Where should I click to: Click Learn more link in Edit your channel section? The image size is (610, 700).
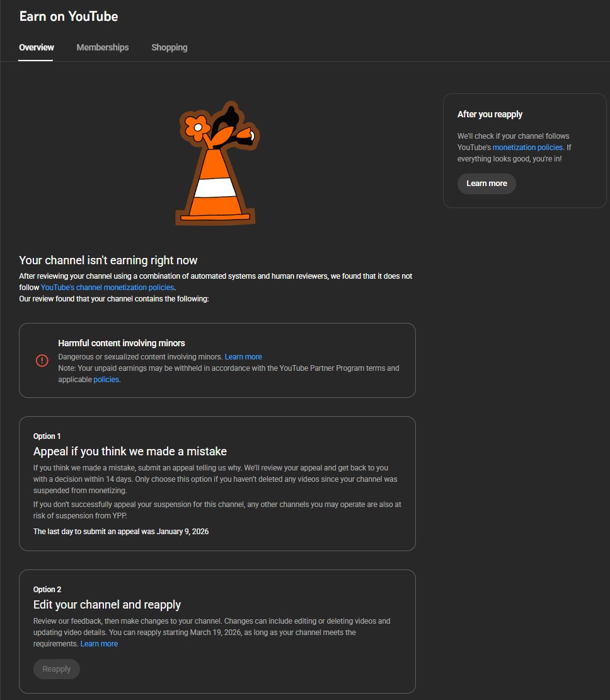tap(99, 644)
